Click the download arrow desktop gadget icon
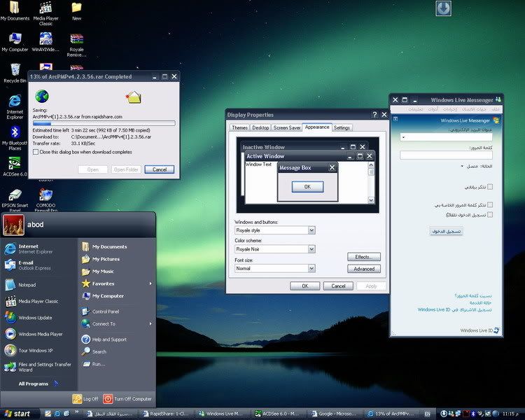This screenshot has width=525, height=420. [444, 8]
